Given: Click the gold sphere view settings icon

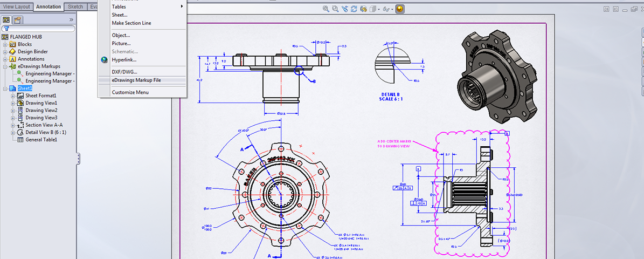Looking at the screenshot, I should pyautogui.click(x=399, y=9).
